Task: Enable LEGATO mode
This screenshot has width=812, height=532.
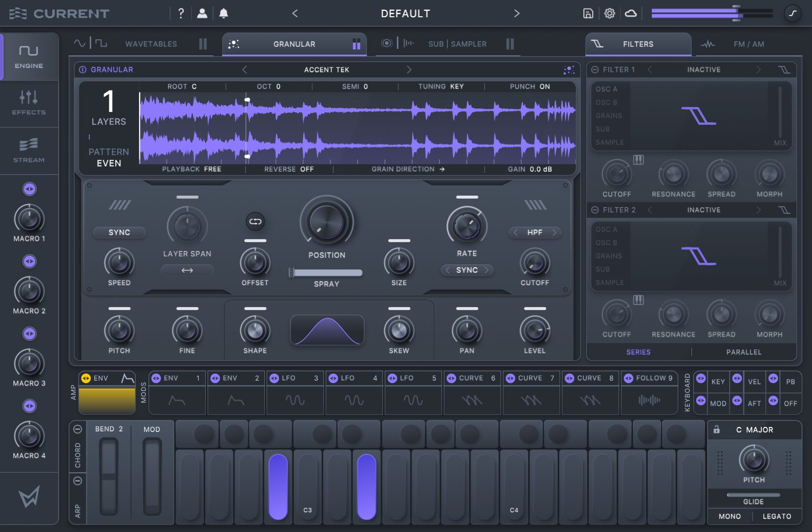Action: (x=777, y=516)
